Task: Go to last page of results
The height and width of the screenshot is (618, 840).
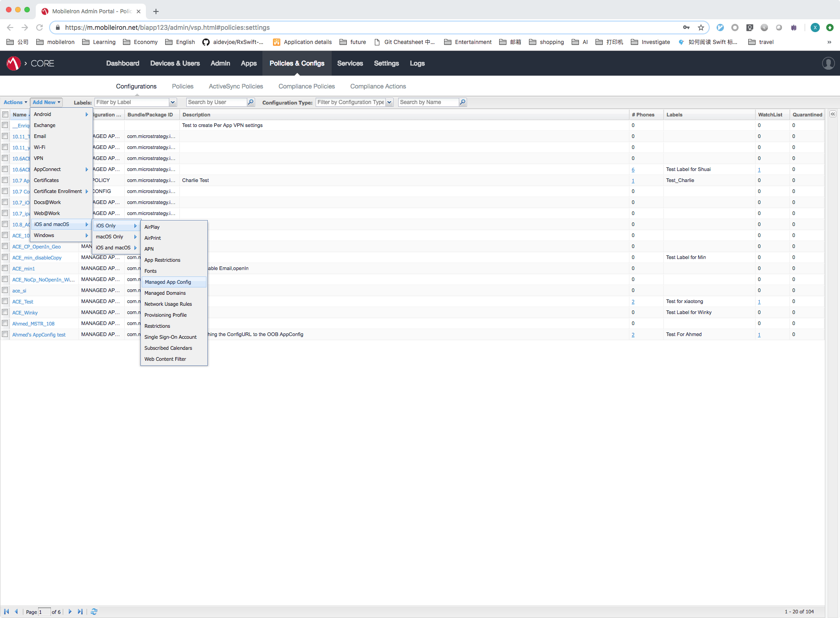Action: coord(80,612)
